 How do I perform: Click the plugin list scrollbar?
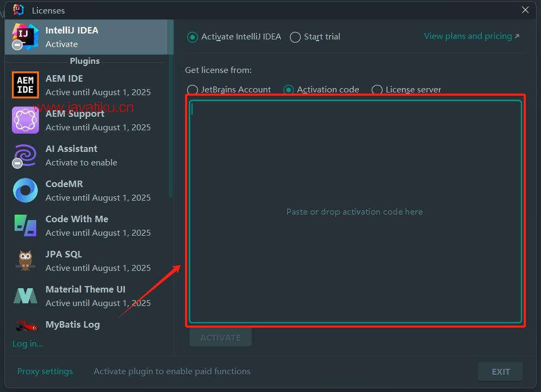170,109
